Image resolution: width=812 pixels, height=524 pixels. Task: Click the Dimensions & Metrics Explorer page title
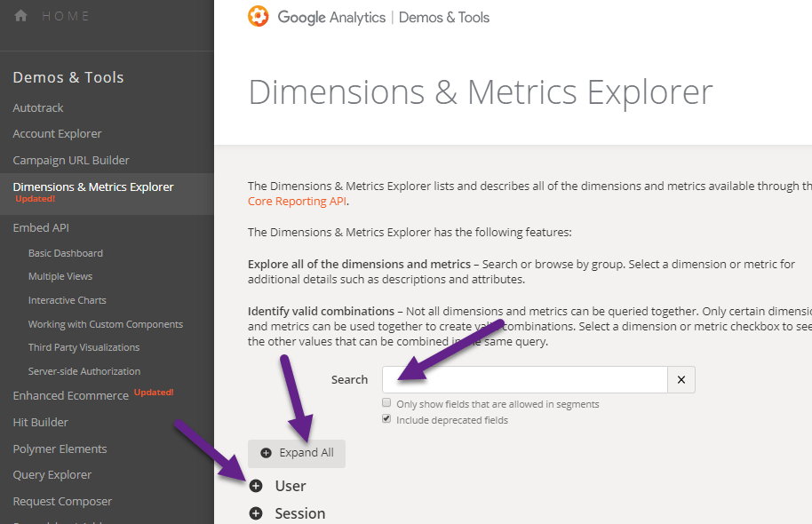481,92
